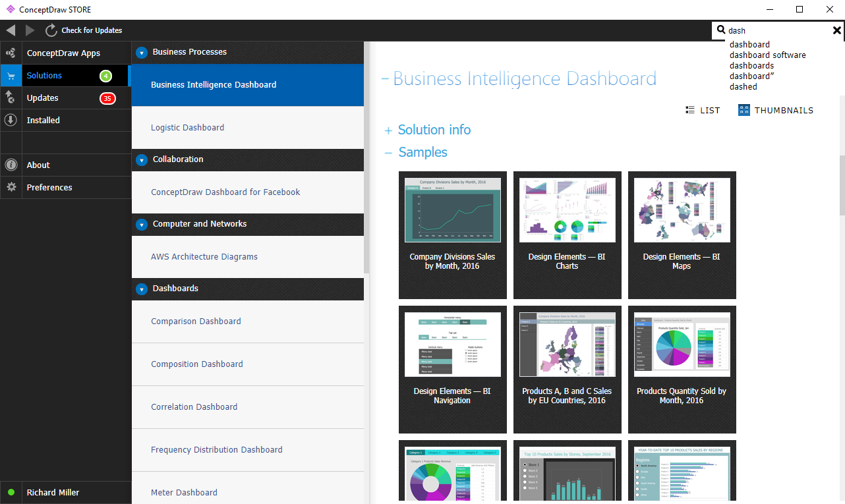Open the Updates sidebar item
The height and width of the screenshot is (504, 845).
[43, 98]
